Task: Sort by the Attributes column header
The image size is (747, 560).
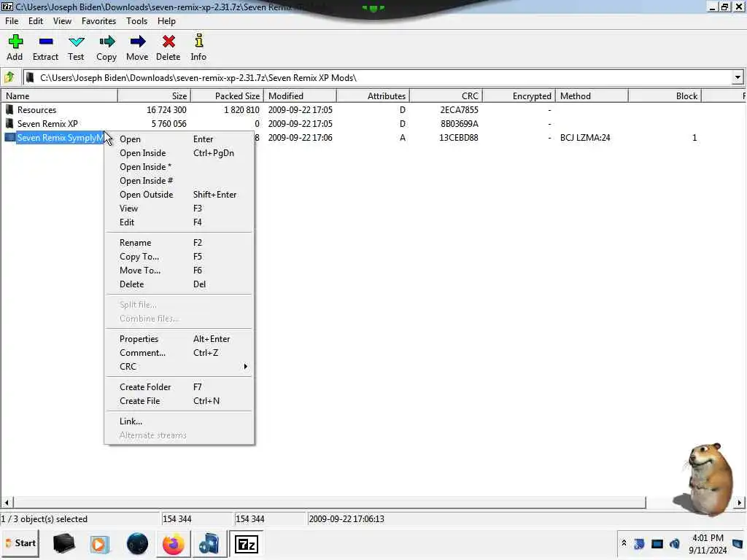Action: click(373, 96)
